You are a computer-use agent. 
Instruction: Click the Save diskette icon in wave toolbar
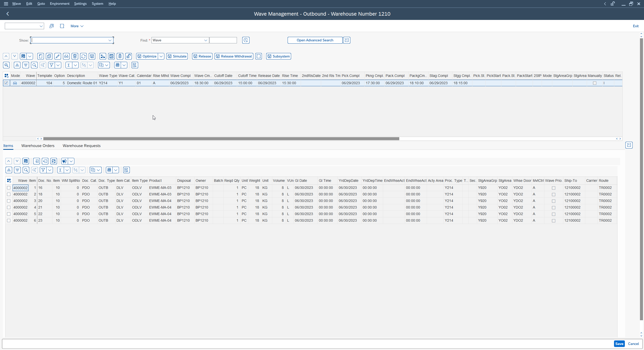pos(92,56)
